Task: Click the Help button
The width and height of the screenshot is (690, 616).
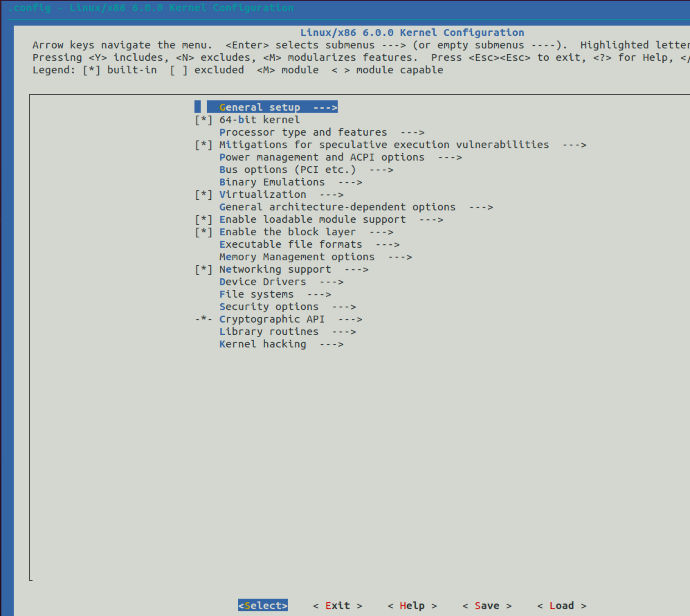Action: click(412, 606)
